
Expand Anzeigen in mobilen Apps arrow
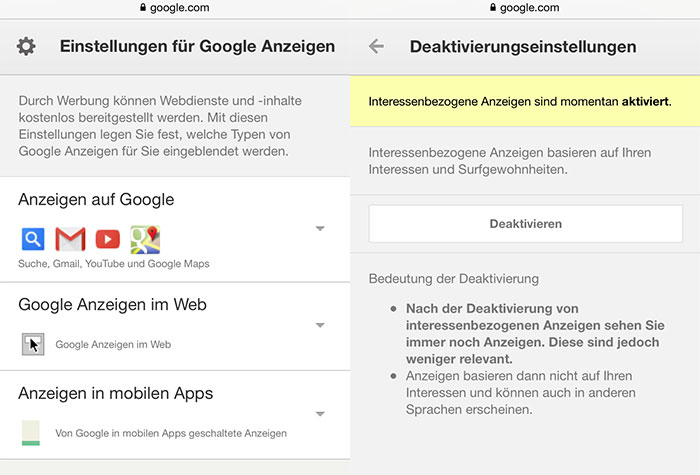click(320, 414)
